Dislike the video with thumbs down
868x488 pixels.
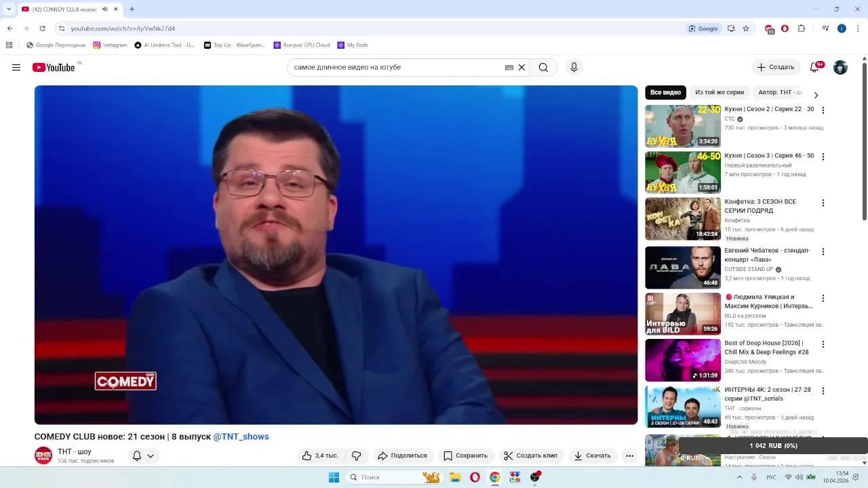(x=357, y=455)
